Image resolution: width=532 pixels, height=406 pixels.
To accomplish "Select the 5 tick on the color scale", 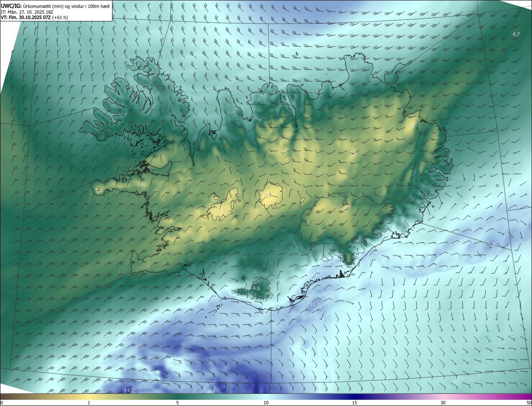I will point(177,403).
